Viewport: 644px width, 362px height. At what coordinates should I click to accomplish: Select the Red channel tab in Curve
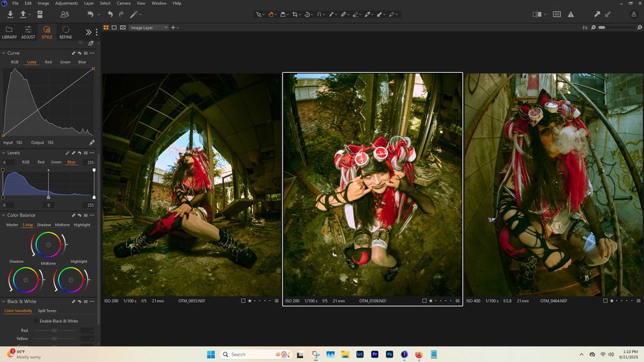(x=48, y=62)
